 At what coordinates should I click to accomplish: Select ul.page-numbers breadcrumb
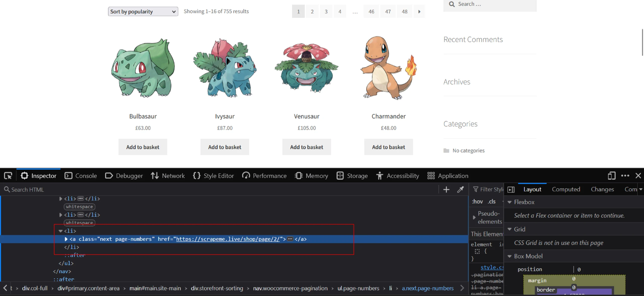pyautogui.click(x=358, y=288)
